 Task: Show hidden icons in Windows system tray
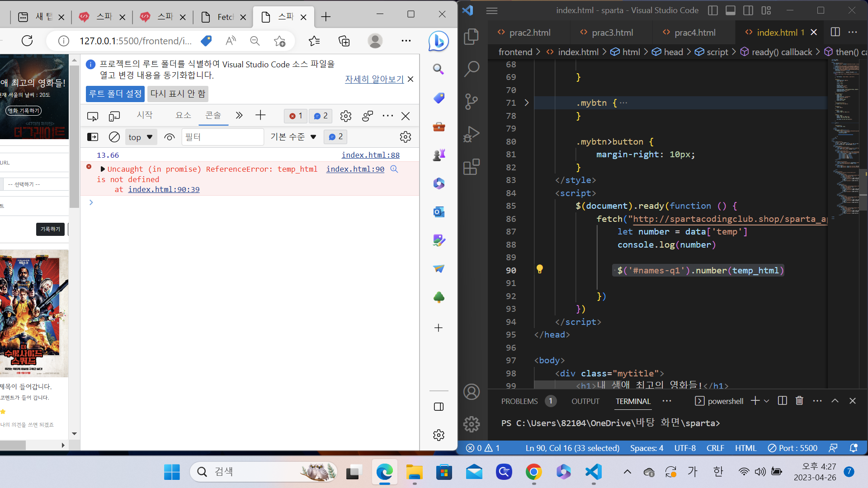click(627, 472)
